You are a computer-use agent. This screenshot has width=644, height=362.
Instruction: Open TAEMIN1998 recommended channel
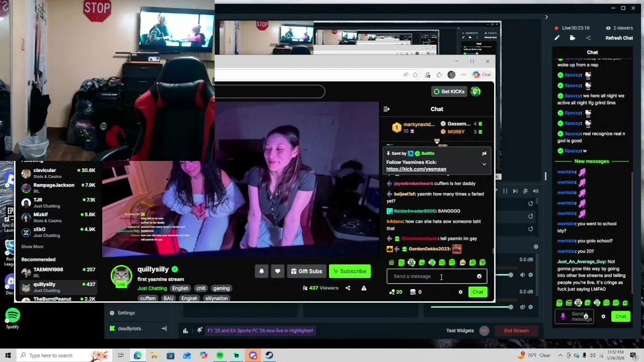pos(58,272)
